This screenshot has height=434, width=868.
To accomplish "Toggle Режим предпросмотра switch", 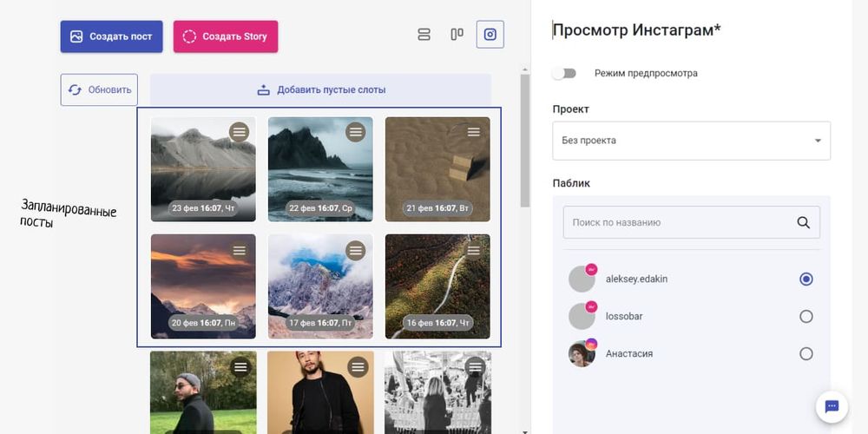I will point(565,74).
